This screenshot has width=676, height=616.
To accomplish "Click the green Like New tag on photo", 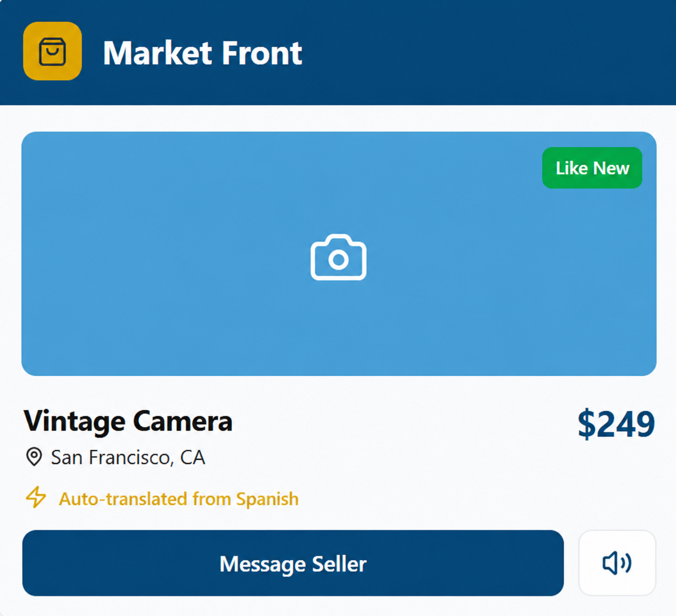I will (x=592, y=168).
